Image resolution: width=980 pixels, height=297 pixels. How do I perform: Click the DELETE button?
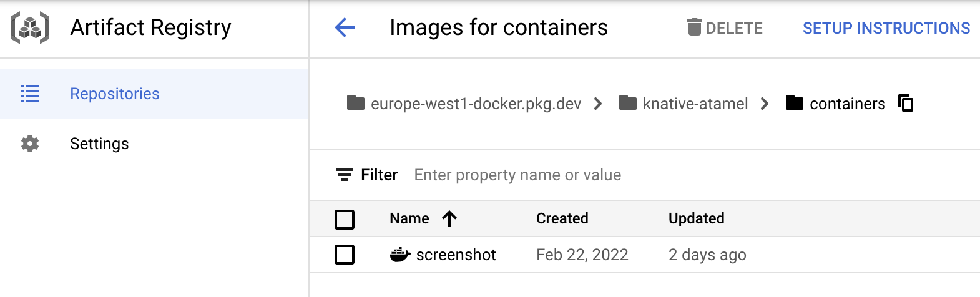point(725,28)
